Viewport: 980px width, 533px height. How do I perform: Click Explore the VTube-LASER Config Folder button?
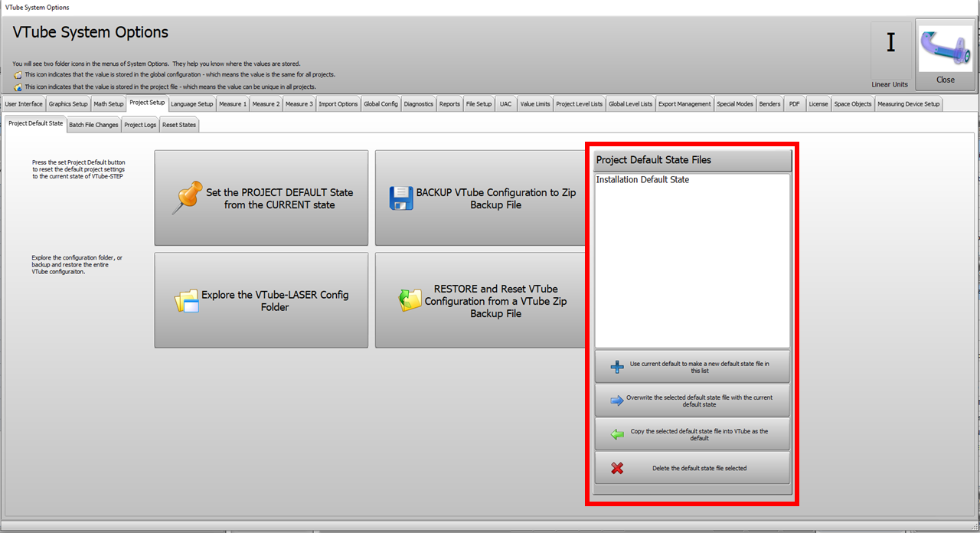(x=261, y=300)
